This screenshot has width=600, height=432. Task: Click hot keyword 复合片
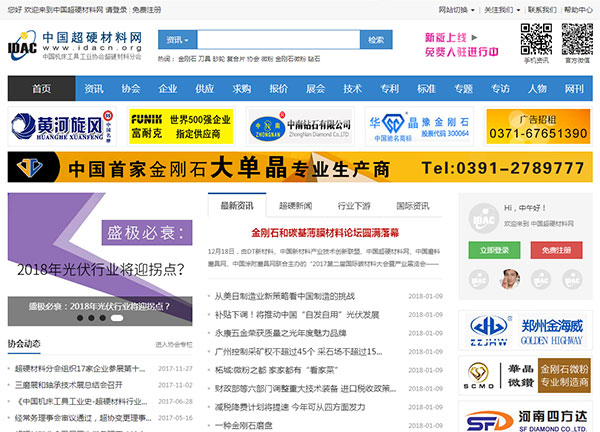[235, 59]
